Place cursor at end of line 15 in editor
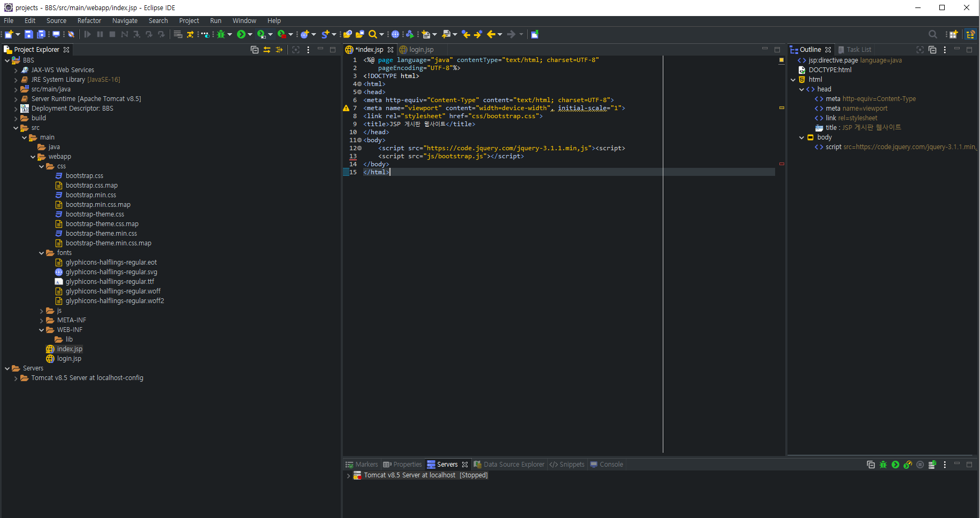This screenshot has height=518, width=980. tap(391, 172)
